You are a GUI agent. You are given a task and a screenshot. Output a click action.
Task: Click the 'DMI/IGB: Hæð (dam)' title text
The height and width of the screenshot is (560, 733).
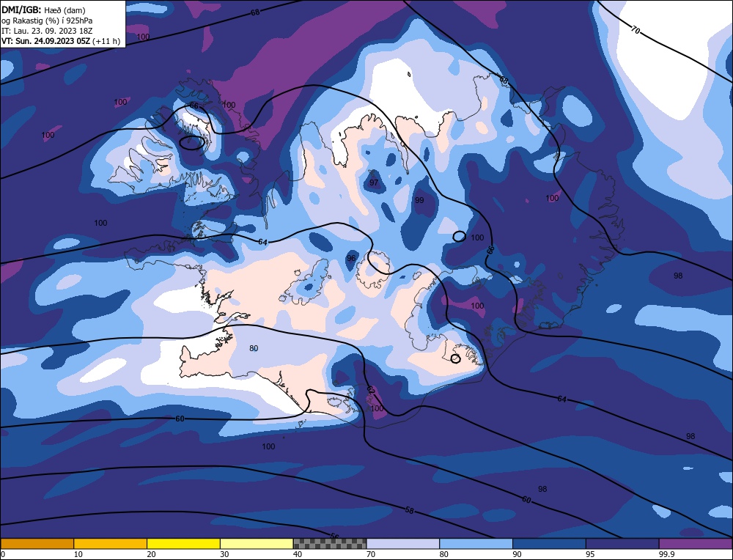pos(43,9)
